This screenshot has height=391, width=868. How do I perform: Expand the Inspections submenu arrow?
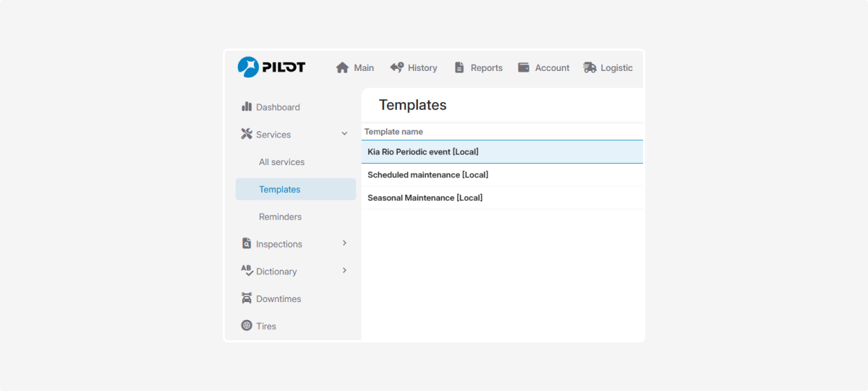pos(344,243)
